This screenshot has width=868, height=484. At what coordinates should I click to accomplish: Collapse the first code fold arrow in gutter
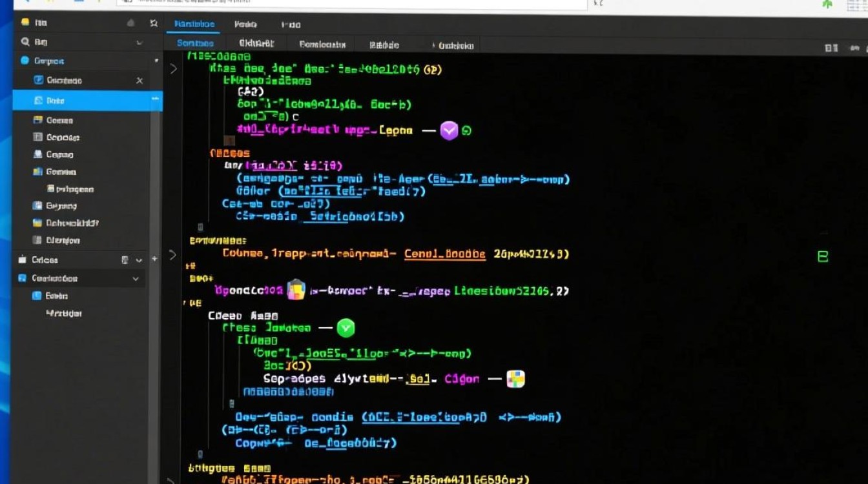click(173, 69)
